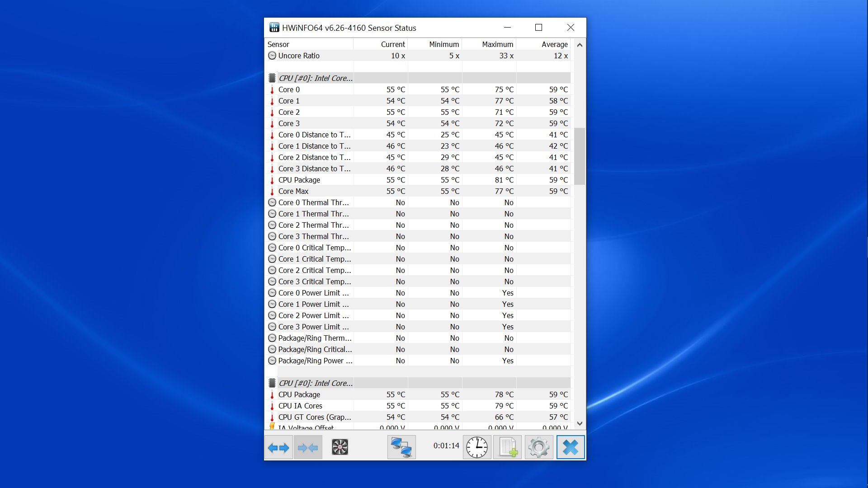Click the round icon beside Core 3 Critical Temp...
Screen dimensions: 868x488
(272, 282)
